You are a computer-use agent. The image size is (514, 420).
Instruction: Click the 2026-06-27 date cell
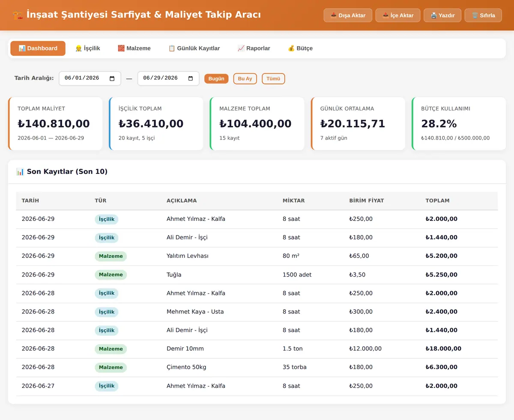pyautogui.click(x=38, y=386)
